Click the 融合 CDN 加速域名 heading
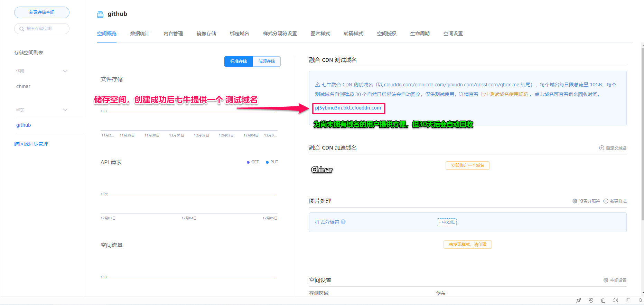Screen dimensions: 644x305 pos(333,148)
